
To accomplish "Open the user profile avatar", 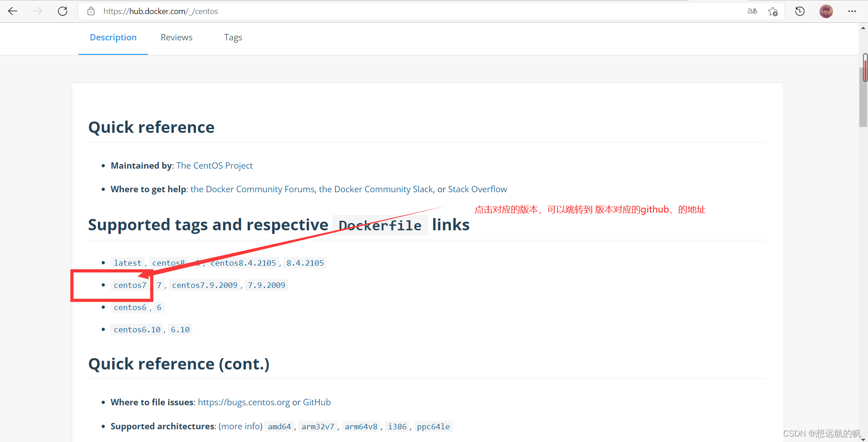I will (x=826, y=11).
